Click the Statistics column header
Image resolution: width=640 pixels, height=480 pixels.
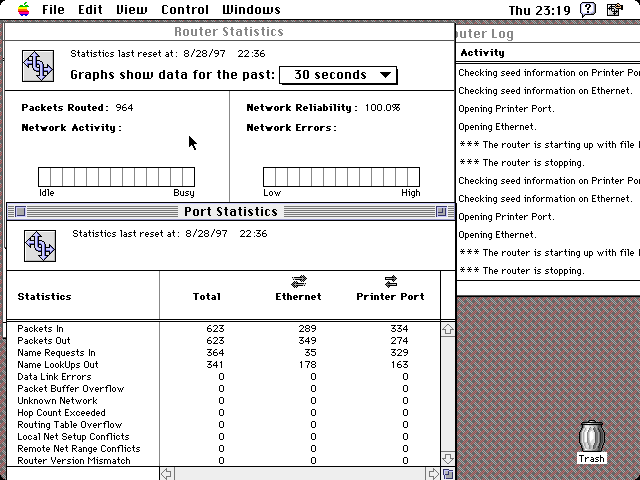(44, 297)
